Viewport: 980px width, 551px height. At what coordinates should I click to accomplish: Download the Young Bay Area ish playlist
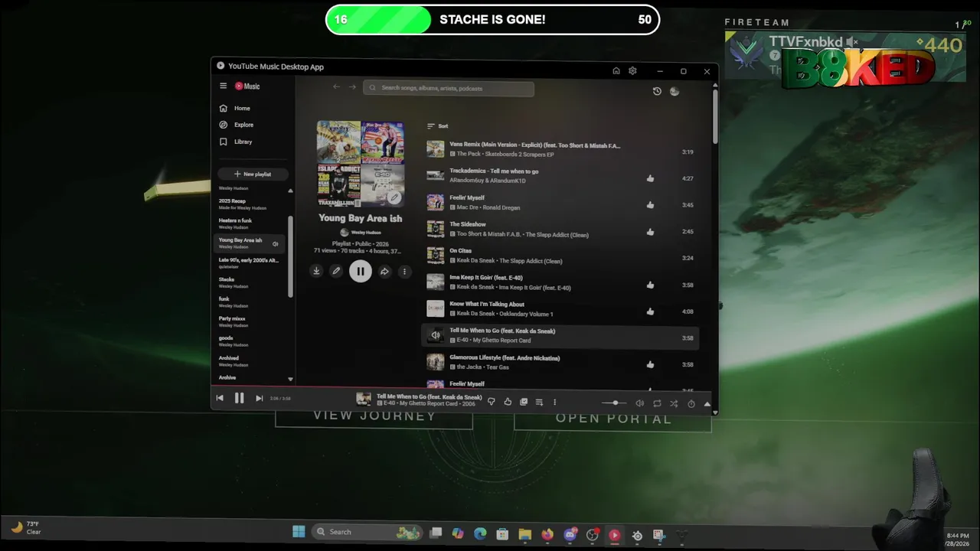pos(316,271)
